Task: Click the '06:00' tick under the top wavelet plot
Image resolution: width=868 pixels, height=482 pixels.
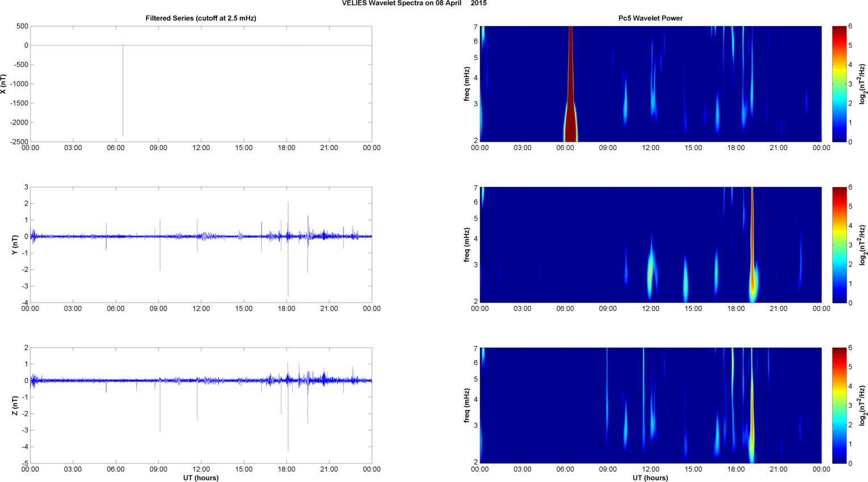Action: (565, 148)
